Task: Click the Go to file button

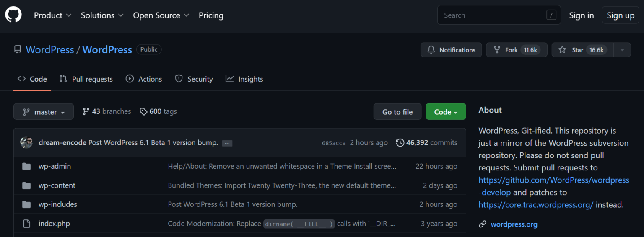Action: 397,112
